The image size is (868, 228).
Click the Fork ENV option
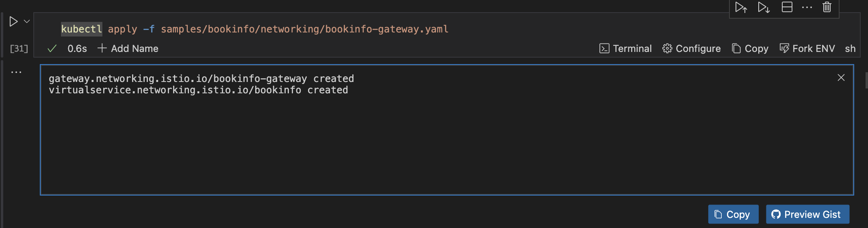click(807, 49)
